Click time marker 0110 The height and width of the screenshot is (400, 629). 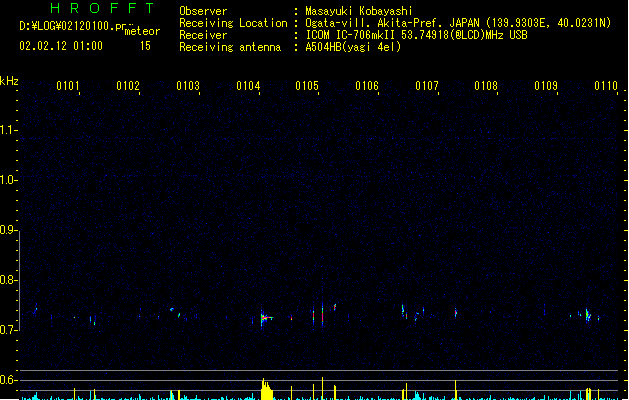coord(606,85)
